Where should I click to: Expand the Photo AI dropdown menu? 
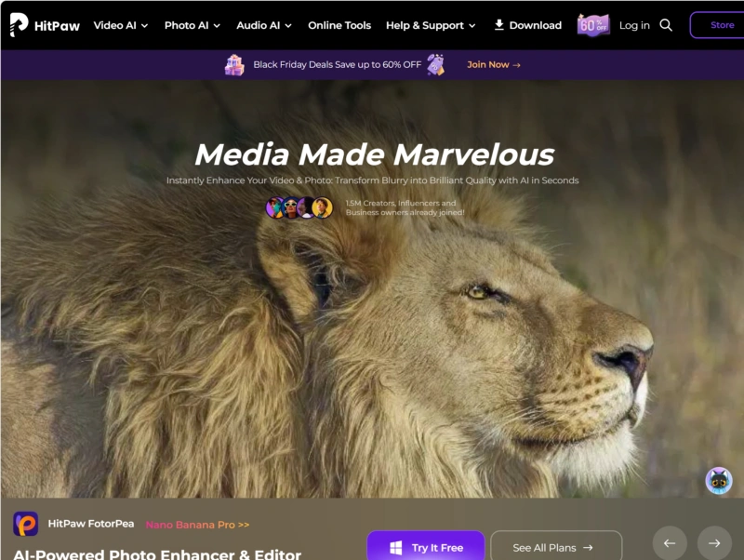click(193, 25)
